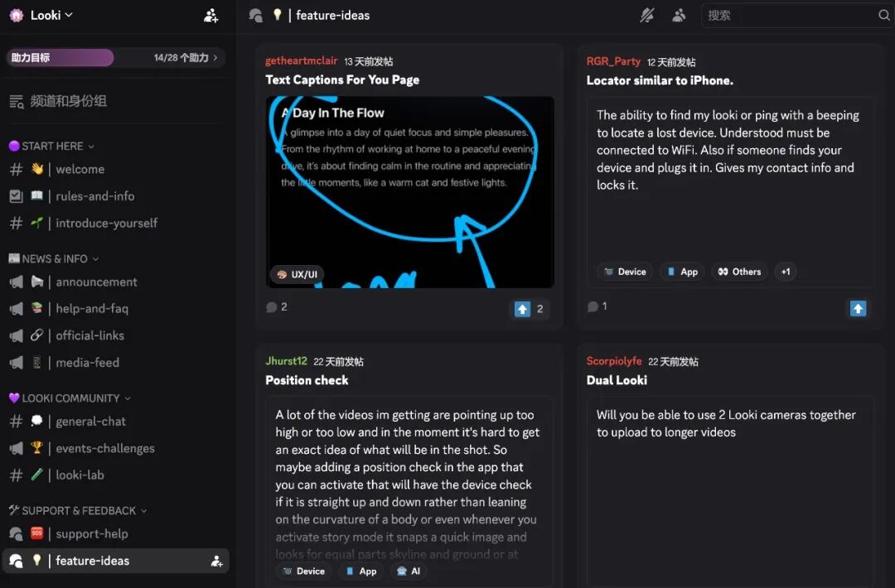Go to the announcement channel

(96, 282)
